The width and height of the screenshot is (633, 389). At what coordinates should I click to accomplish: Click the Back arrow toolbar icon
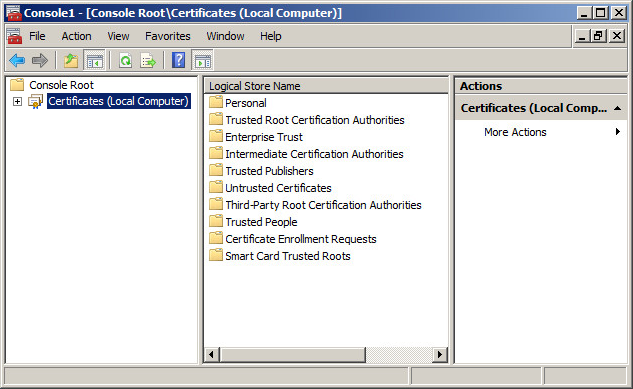pos(17,61)
